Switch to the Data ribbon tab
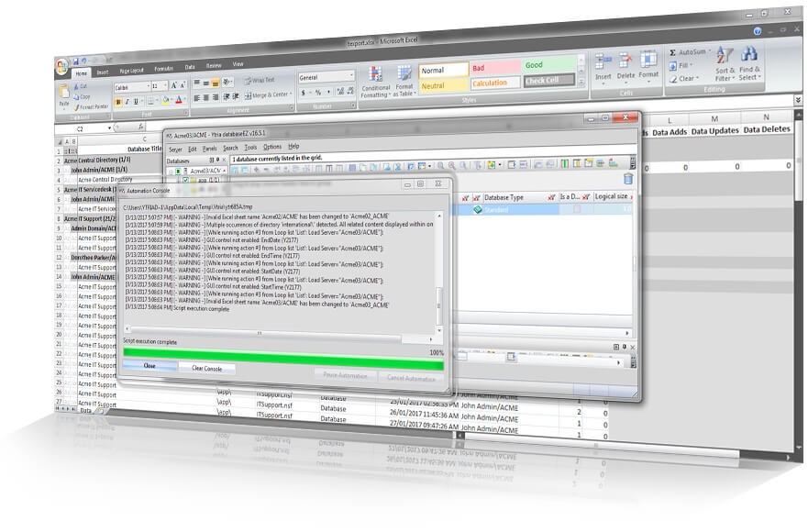808x532 pixels. 190,67
